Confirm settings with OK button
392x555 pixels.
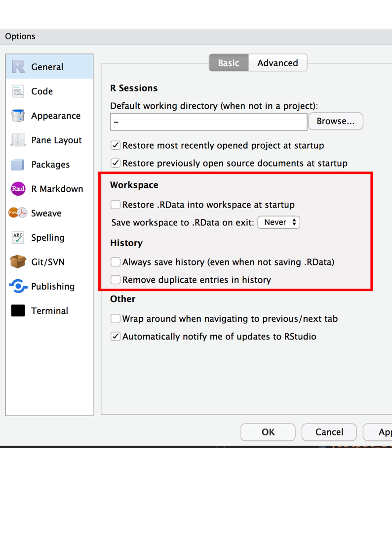pyautogui.click(x=268, y=432)
